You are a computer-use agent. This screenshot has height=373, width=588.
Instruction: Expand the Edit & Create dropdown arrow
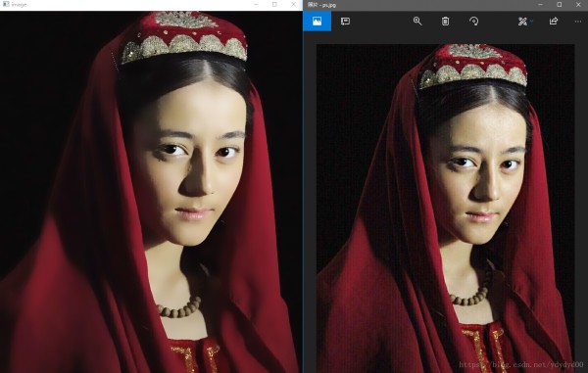pyautogui.click(x=532, y=22)
